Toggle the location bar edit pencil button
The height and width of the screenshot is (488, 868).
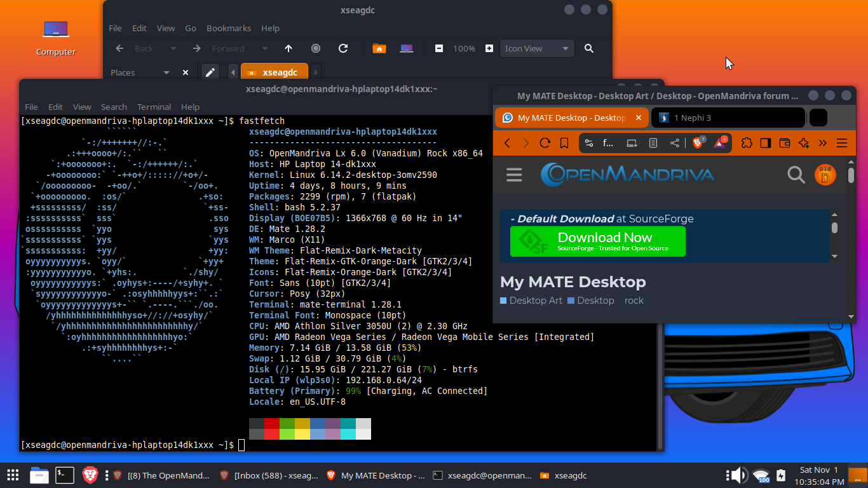point(210,72)
